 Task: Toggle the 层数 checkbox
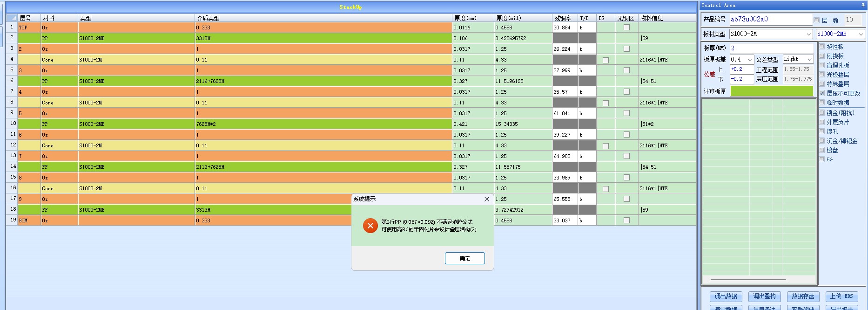coord(816,20)
